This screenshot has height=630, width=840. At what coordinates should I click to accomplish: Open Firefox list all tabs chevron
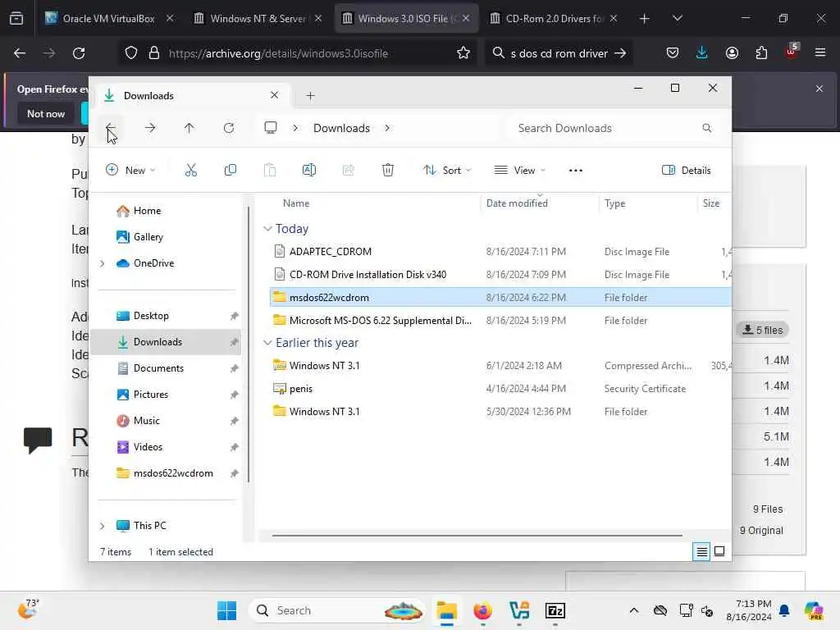coord(677,18)
